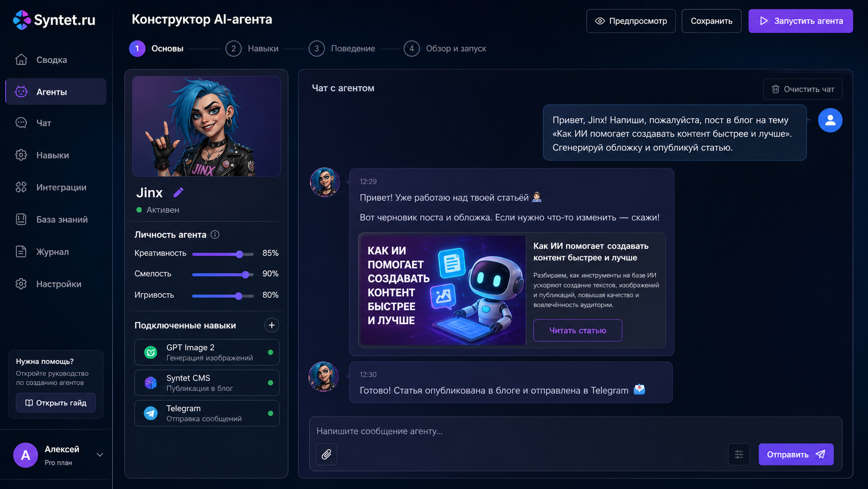Click the Telegram skill icon
The image size is (868, 489).
click(x=151, y=414)
